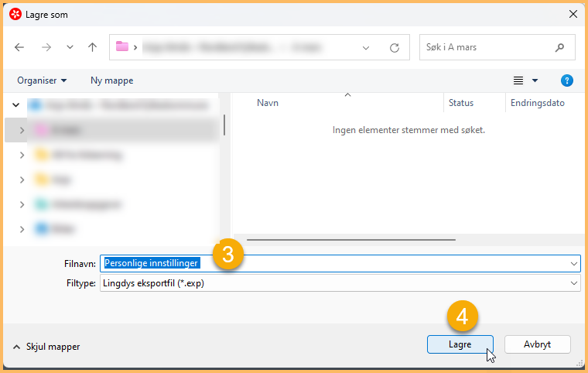Open the Organiser menu
588x373 pixels.
42,80
